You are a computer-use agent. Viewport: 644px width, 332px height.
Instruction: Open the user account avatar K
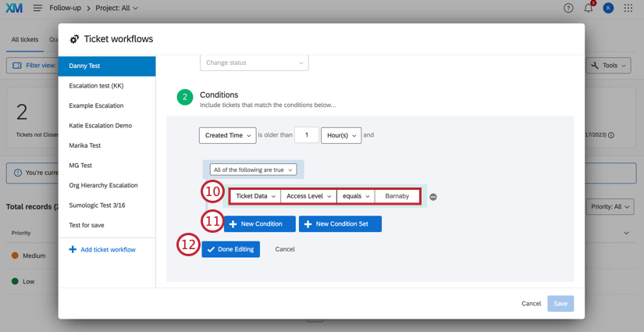608,8
